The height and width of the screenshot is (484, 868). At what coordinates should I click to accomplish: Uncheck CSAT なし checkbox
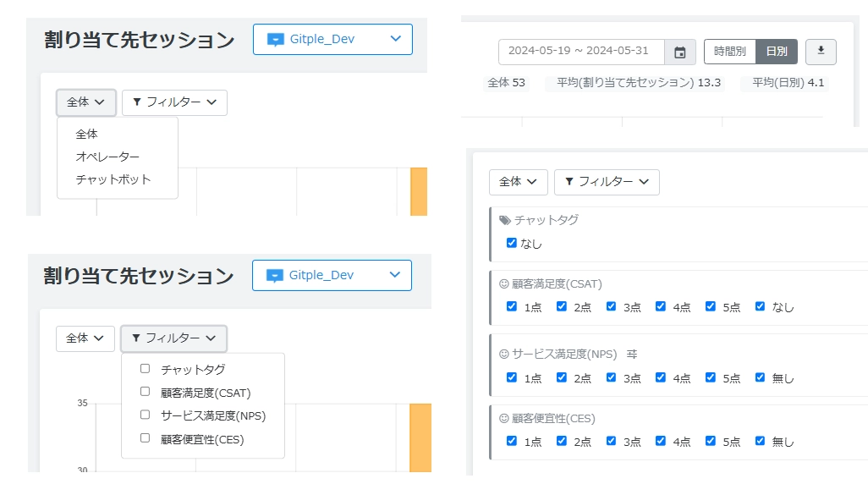[x=760, y=307]
